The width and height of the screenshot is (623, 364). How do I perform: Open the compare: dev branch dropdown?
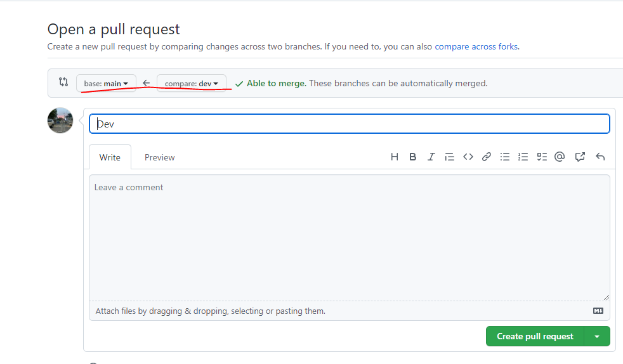(x=192, y=83)
